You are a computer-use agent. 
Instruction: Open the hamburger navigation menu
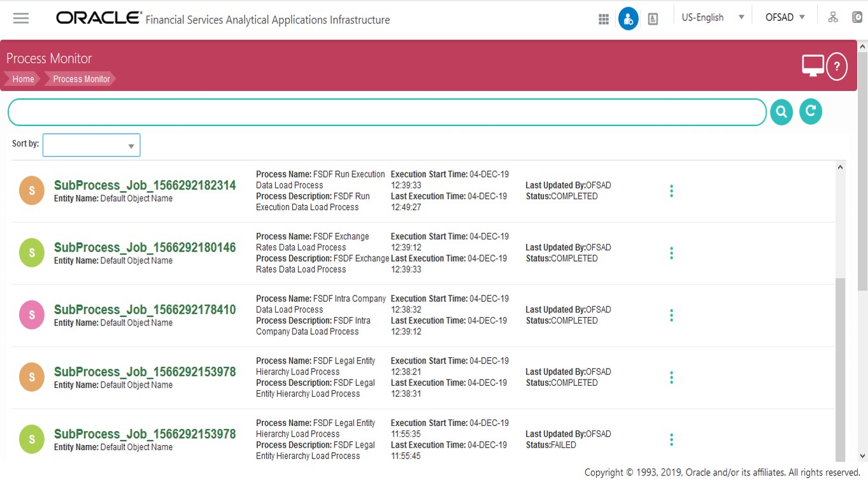[x=21, y=17]
